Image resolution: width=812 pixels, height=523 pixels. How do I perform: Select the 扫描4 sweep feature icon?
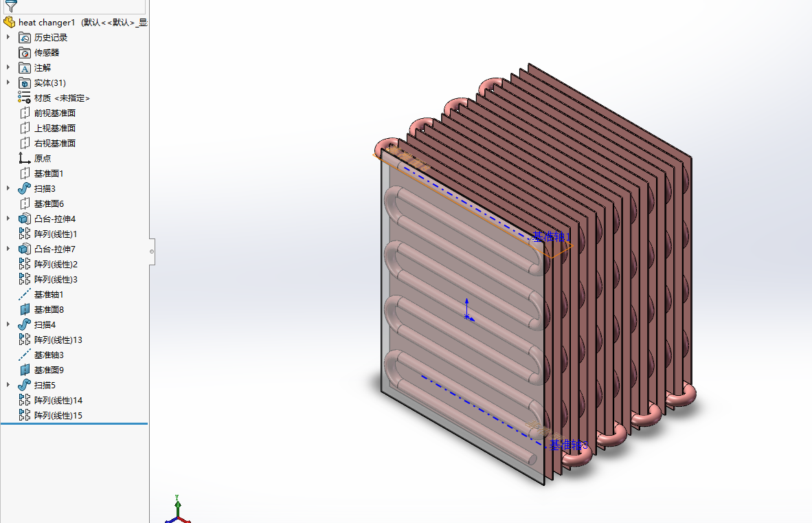pos(24,324)
